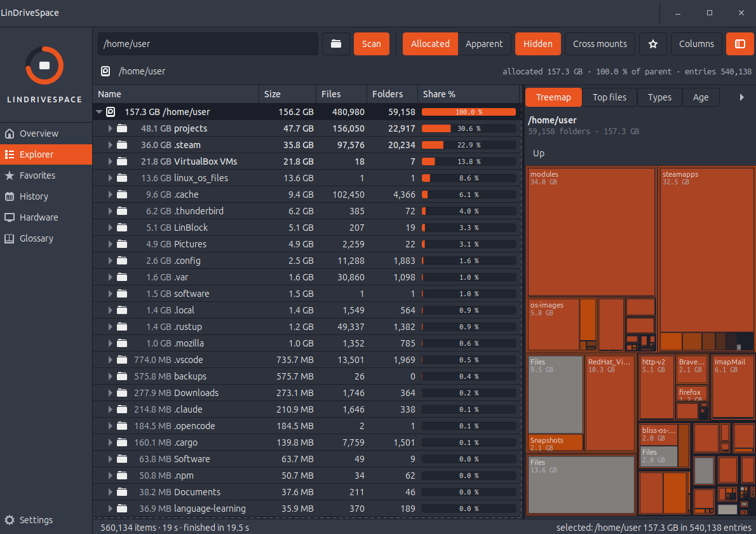Expand the linux_os_files folder
This screenshot has width=756, height=534.
point(110,178)
